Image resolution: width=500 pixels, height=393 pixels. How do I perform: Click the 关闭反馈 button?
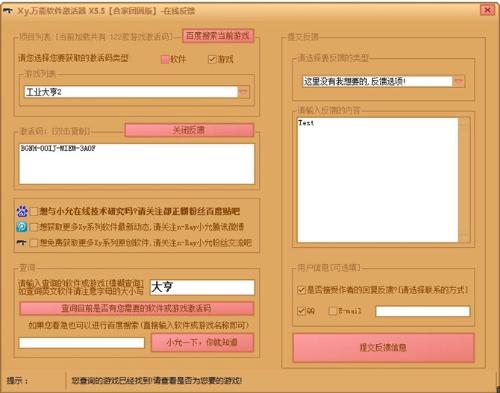tap(189, 130)
